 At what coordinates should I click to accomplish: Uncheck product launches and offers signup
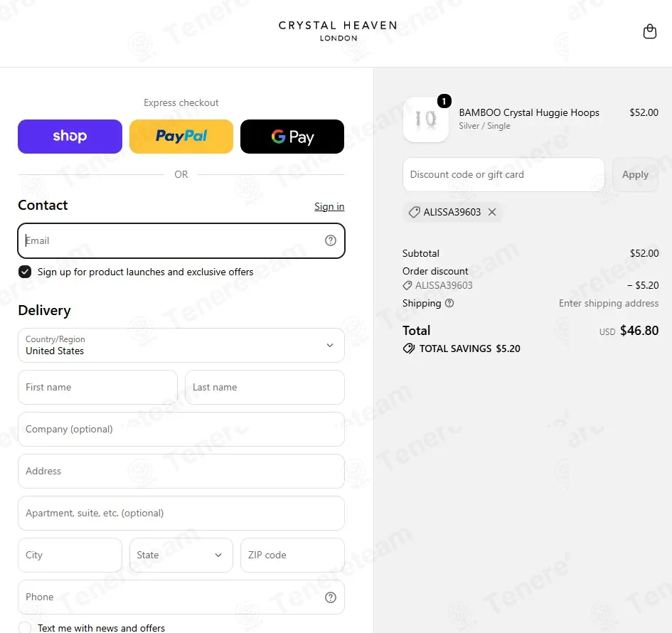coord(25,272)
